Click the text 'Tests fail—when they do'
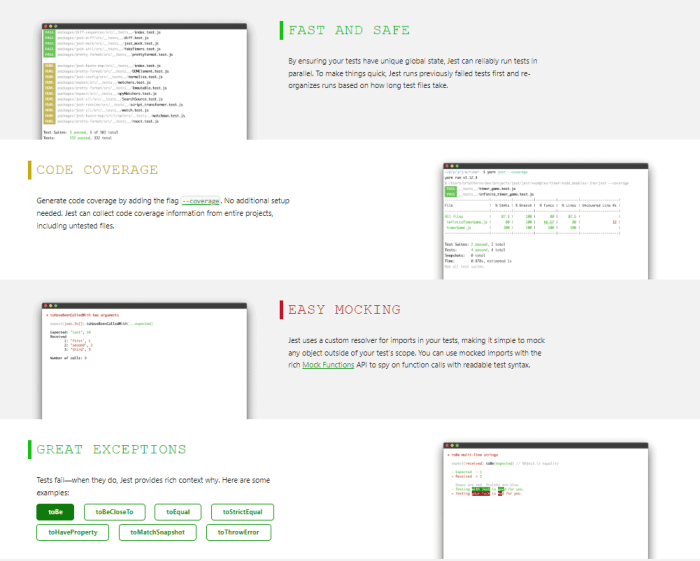 coord(153,486)
